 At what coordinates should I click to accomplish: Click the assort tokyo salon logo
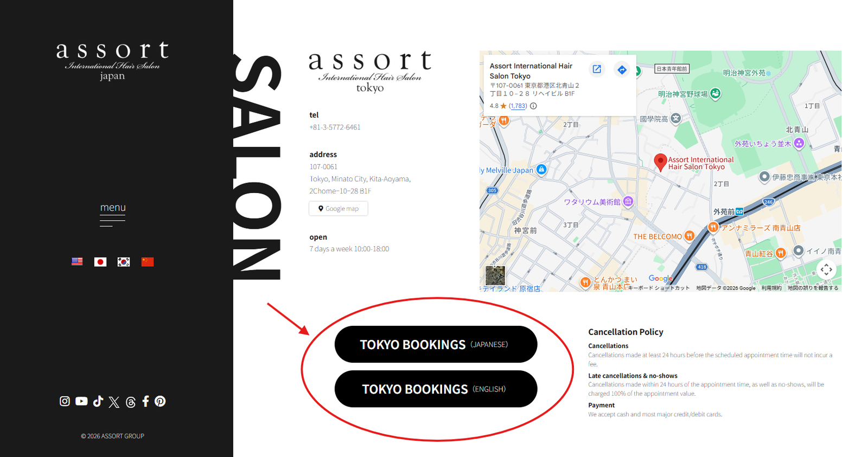tap(370, 72)
